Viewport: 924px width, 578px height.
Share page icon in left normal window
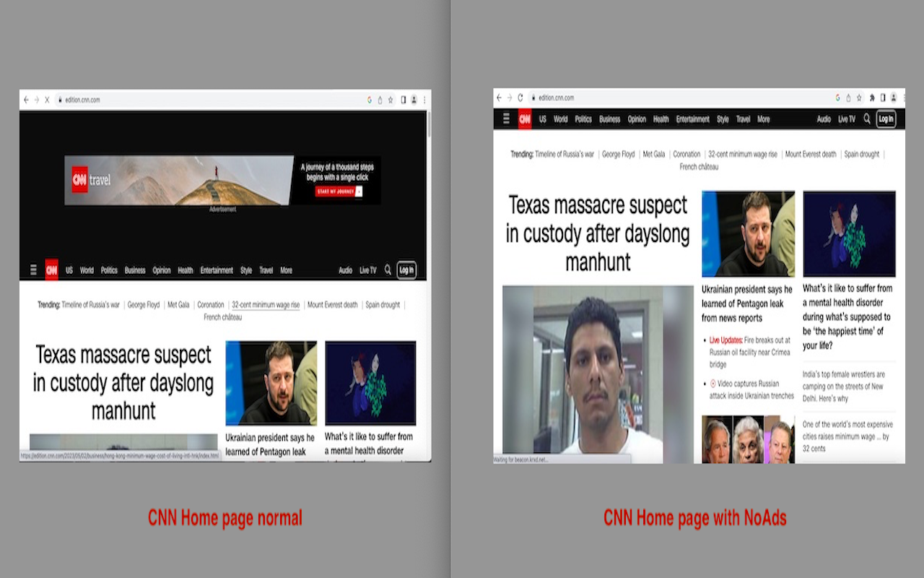coord(380,100)
